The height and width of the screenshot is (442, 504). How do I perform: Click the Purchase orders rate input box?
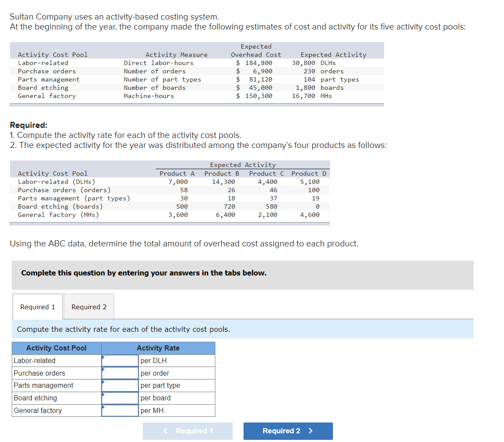120,373
